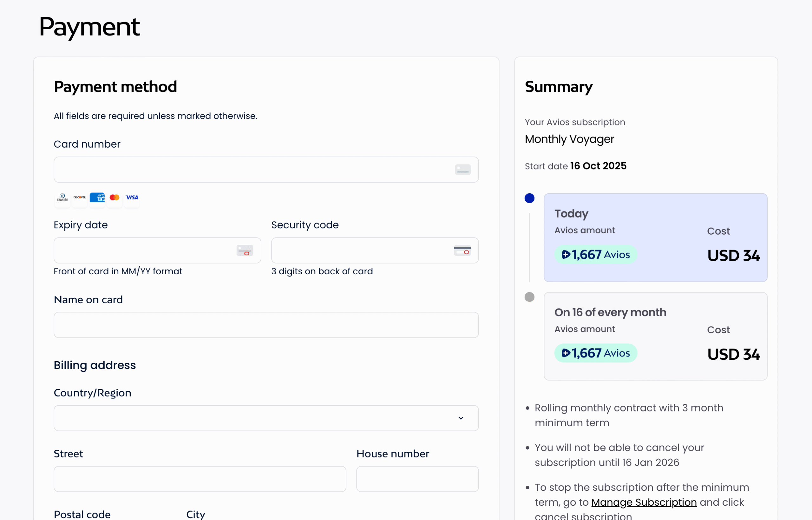Click the House number input field

[417, 479]
